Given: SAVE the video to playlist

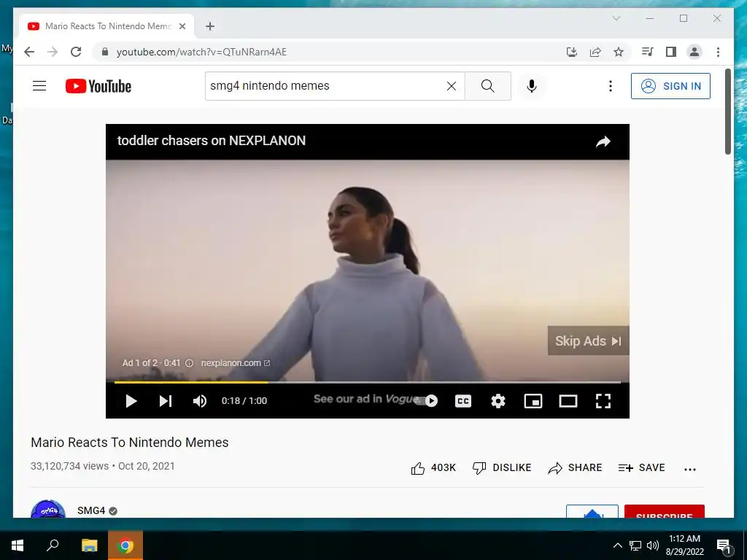Looking at the screenshot, I should (x=641, y=468).
